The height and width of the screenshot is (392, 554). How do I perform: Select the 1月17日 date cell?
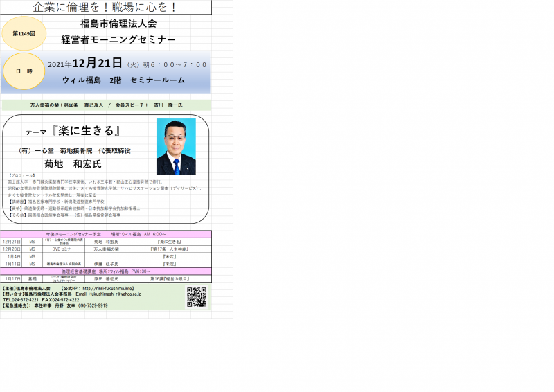pyautogui.click(x=12, y=278)
